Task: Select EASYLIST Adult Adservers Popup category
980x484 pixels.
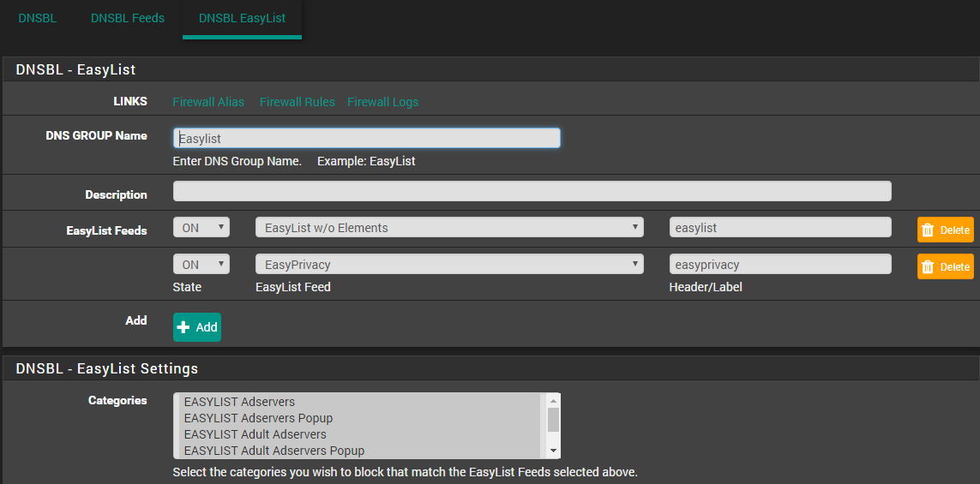Action: tap(359, 451)
